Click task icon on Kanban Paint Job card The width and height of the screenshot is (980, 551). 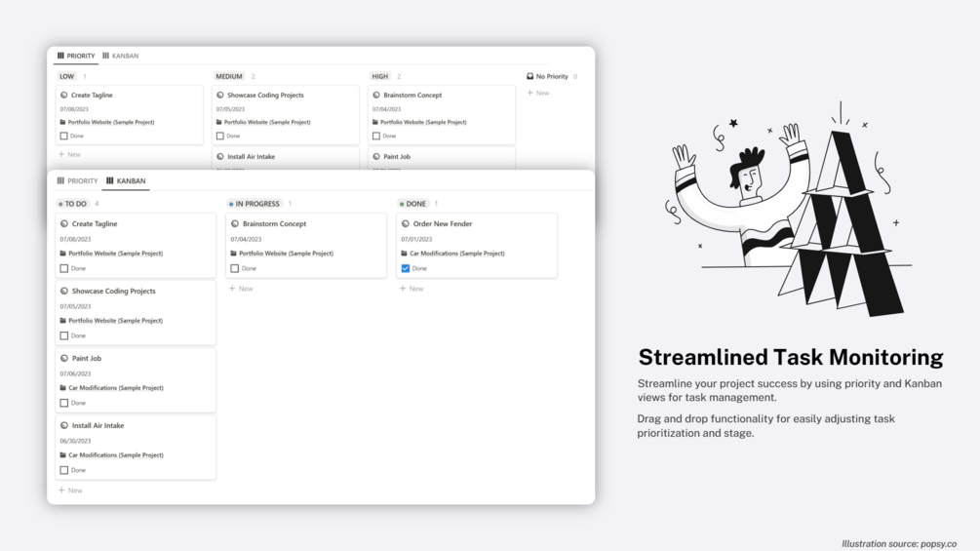point(63,359)
